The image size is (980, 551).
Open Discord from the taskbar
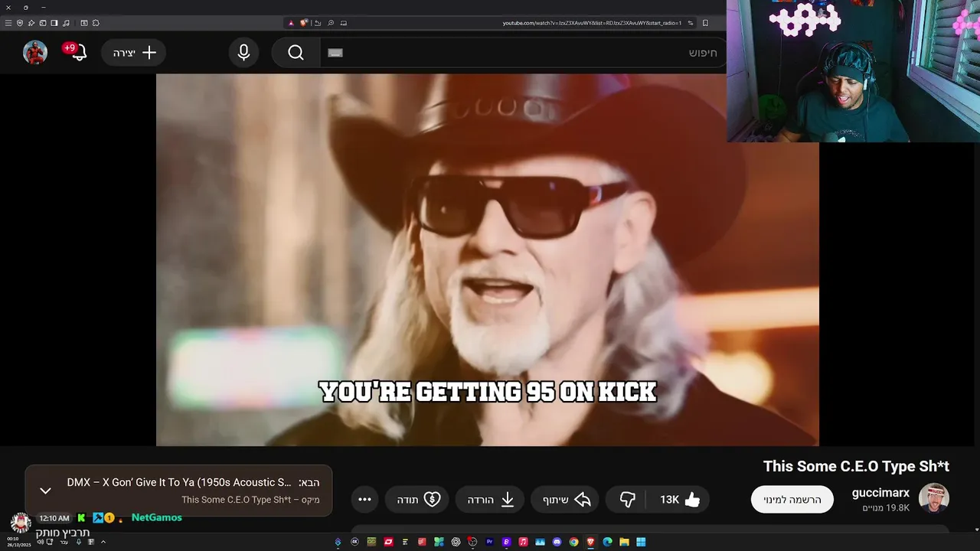tap(557, 542)
